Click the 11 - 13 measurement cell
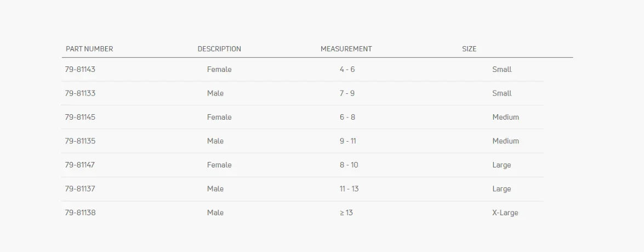 [349, 189]
